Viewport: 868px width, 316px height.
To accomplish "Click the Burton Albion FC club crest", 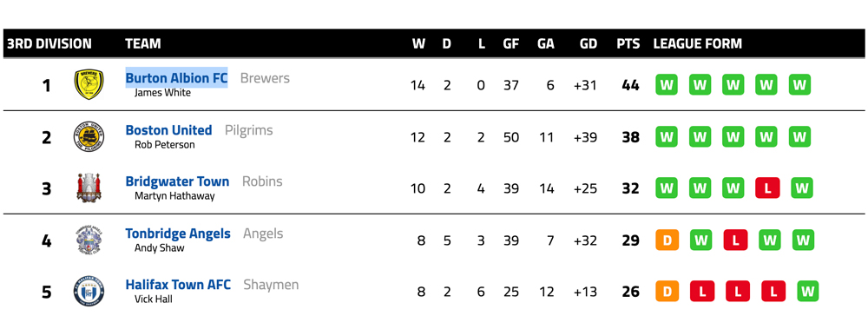I will (x=89, y=85).
